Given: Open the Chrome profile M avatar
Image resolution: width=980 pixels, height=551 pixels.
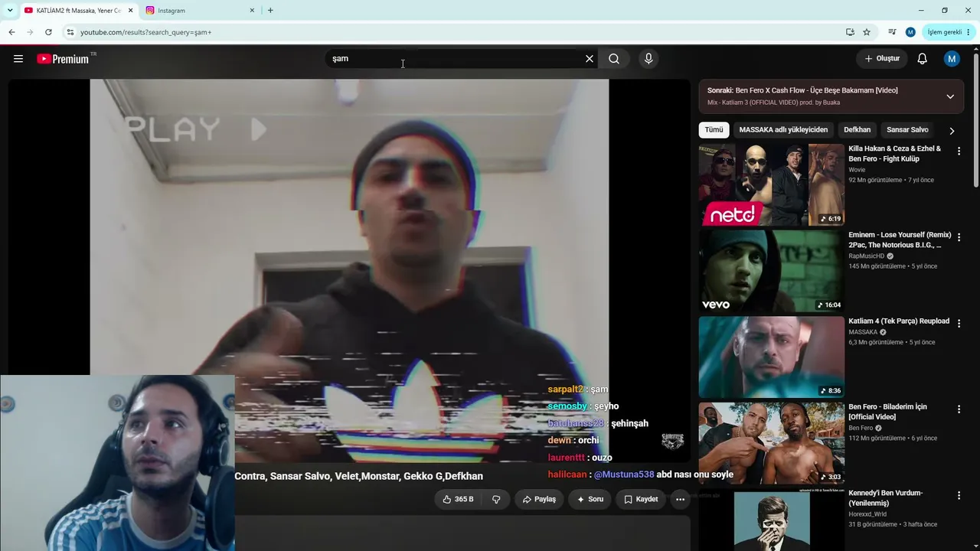Looking at the screenshot, I should pyautogui.click(x=910, y=32).
